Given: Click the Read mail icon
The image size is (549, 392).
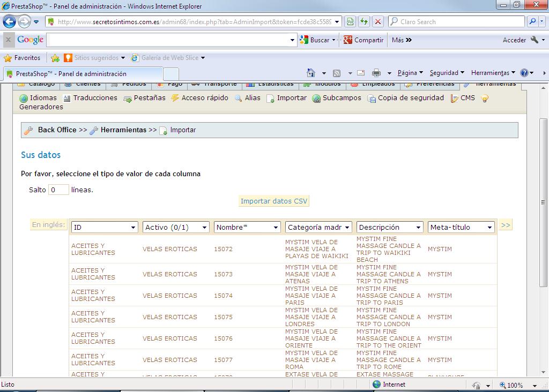Looking at the screenshot, I should pos(361,73).
